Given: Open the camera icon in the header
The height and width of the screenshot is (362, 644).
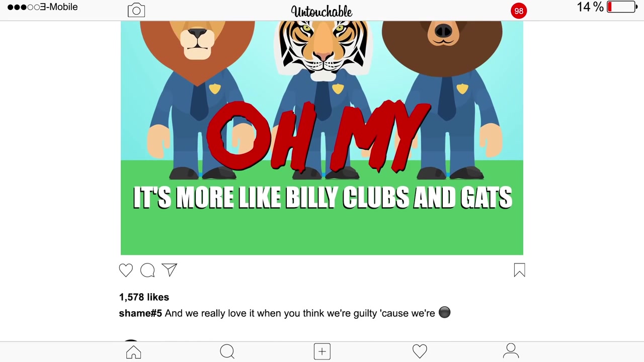Looking at the screenshot, I should pos(136,11).
